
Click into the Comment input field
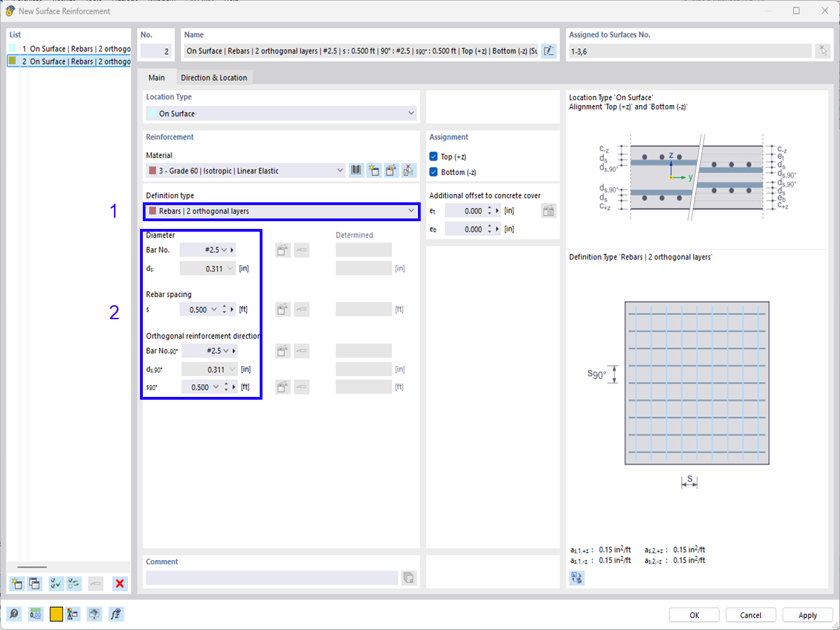coord(272,577)
